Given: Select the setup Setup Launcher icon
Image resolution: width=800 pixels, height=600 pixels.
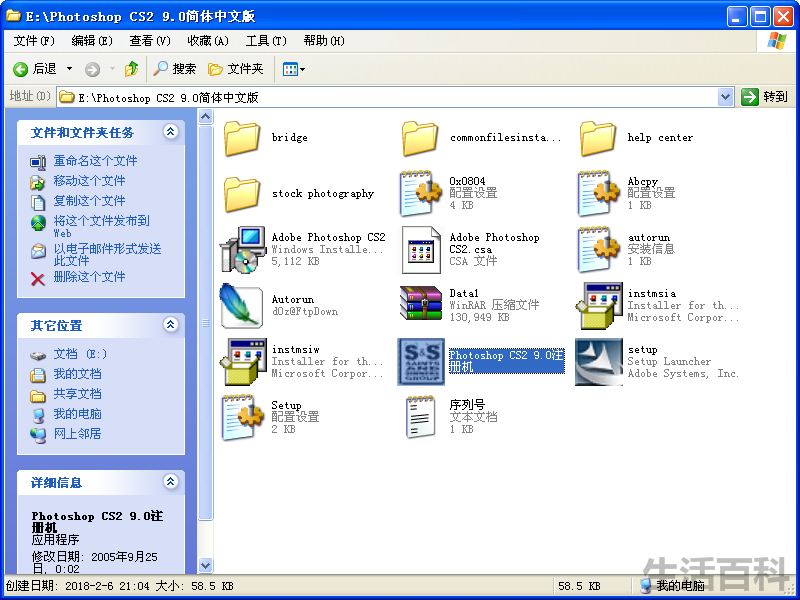Looking at the screenshot, I should (599, 361).
